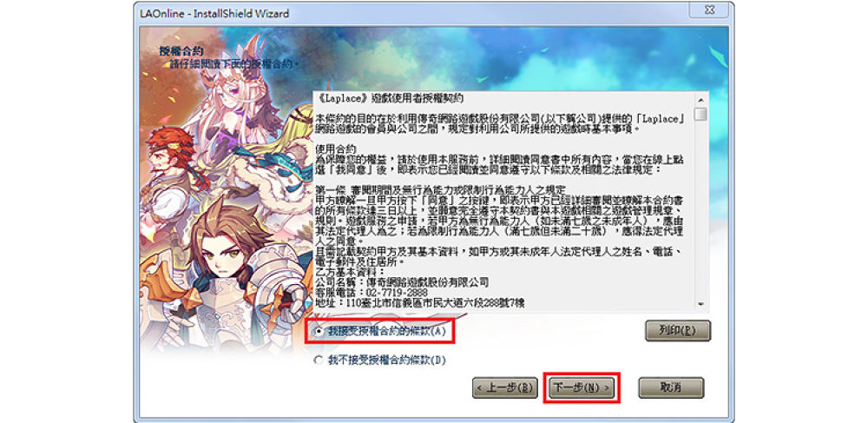
Task: Cancel the installation with the 取消 button
Action: pyautogui.click(x=671, y=387)
